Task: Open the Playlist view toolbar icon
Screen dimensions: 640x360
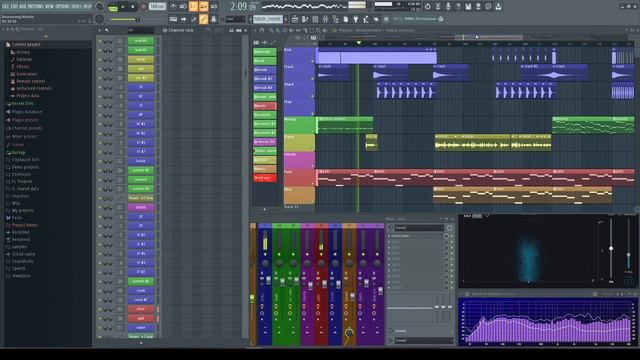Action: [295, 19]
